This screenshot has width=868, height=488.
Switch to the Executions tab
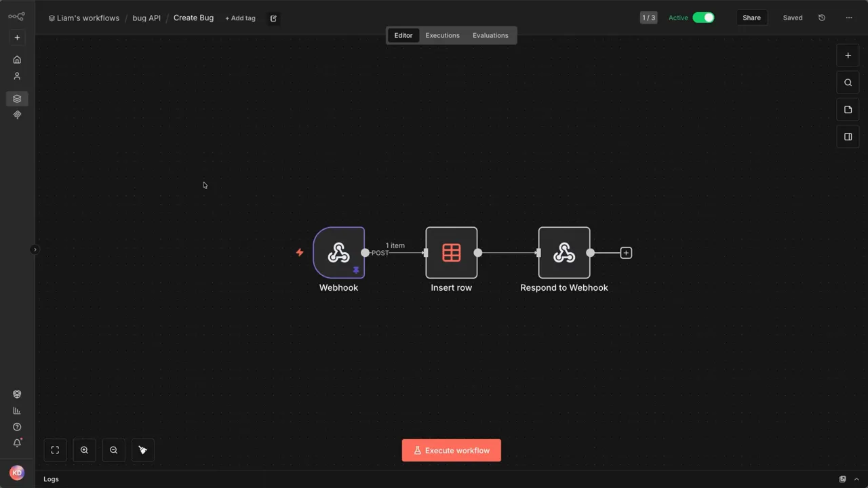[x=442, y=35]
